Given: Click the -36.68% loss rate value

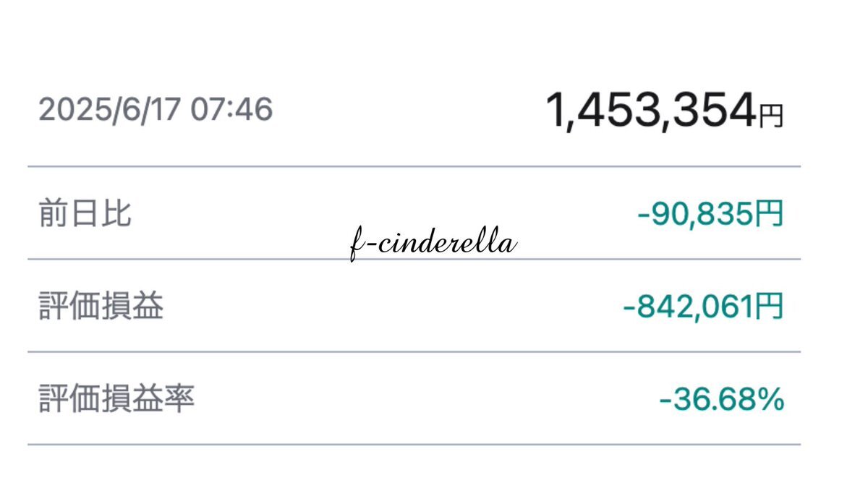Looking at the screenshot, I should pyautogui.click(x=722, y=399).
